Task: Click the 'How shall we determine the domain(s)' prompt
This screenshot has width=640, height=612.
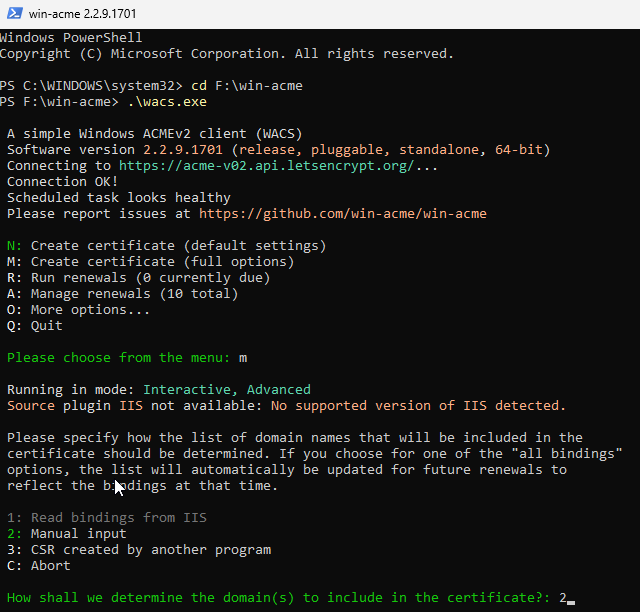Action: (279, 598)
